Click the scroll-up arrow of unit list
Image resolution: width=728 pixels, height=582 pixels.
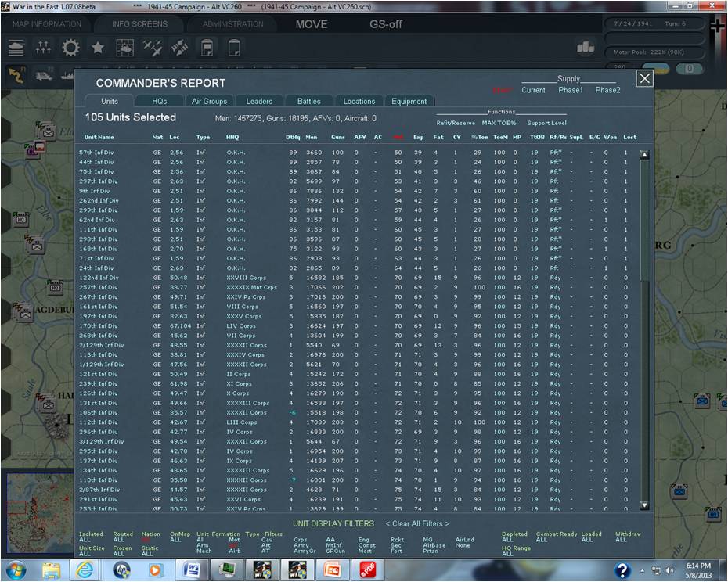[x=644, y=155]
